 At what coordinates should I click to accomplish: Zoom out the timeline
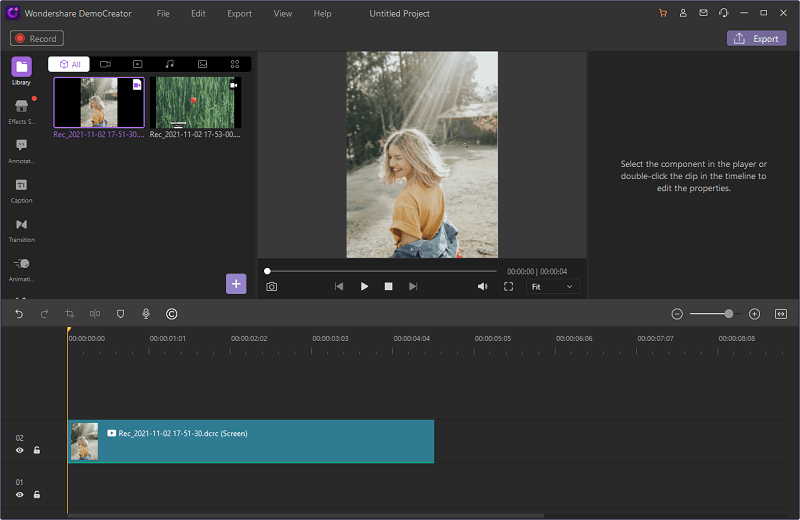coord(677,314)
